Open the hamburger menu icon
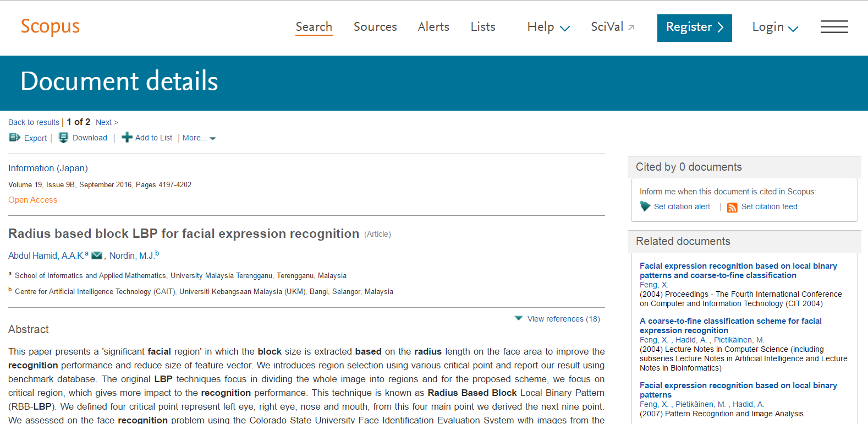This screenshot has width=868, height=424. [x=834, y=27]
